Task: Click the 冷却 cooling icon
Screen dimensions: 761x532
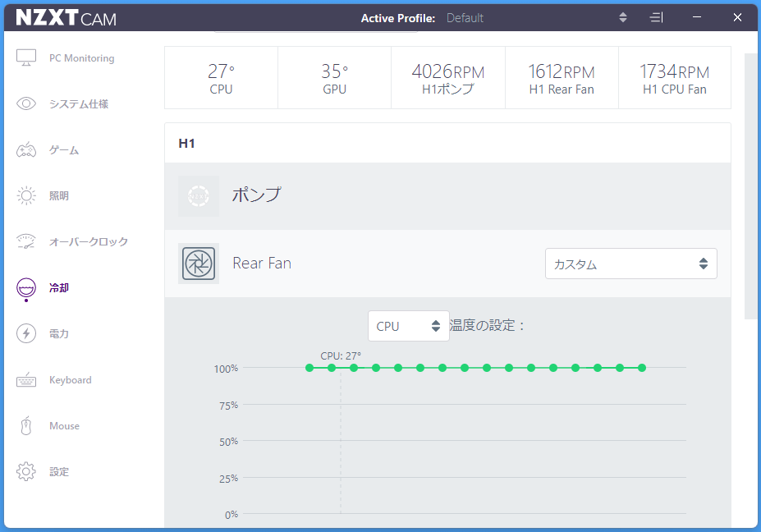Action: (x=26, y=288)
